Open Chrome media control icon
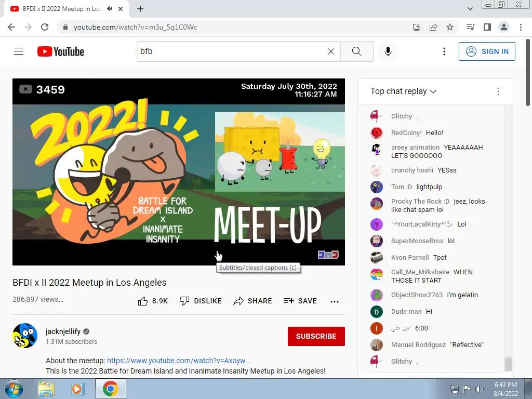 (471, 27)
